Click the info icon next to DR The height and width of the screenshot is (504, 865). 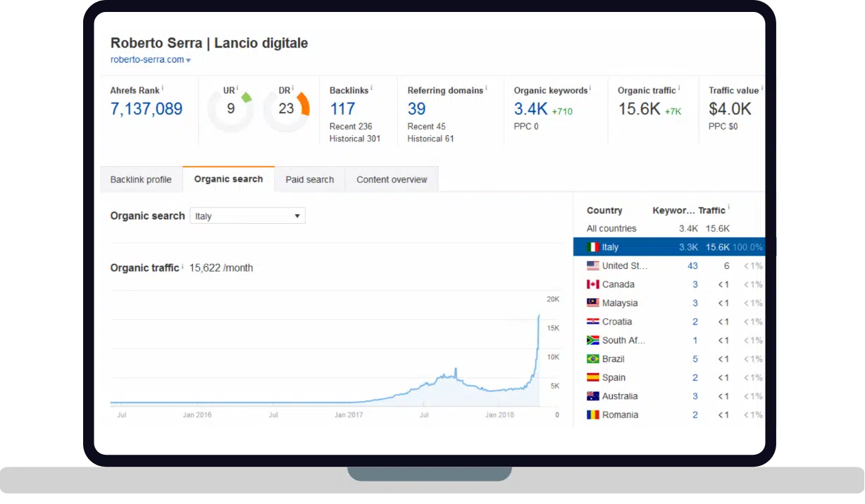294,88
